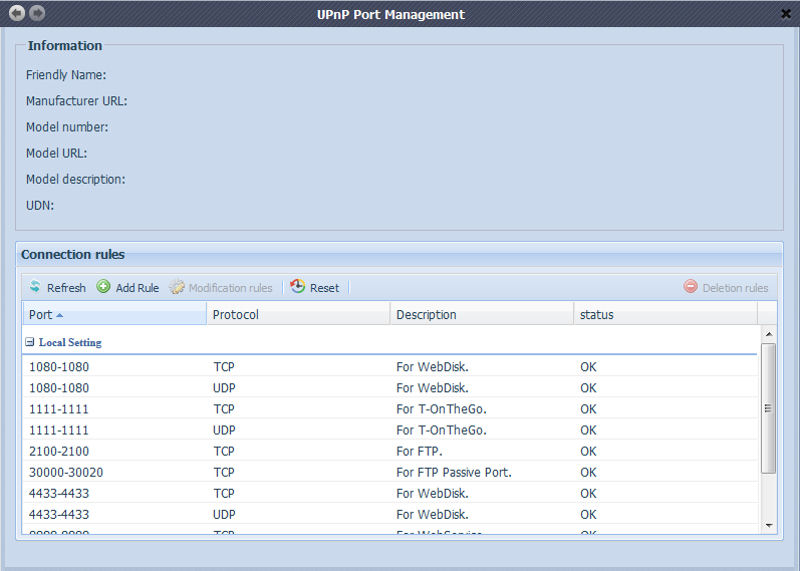The width and height of the screenshot is (800, 571).
Task: Click the rules list vertical scrollbar thumb
Action: click(768, 408)
